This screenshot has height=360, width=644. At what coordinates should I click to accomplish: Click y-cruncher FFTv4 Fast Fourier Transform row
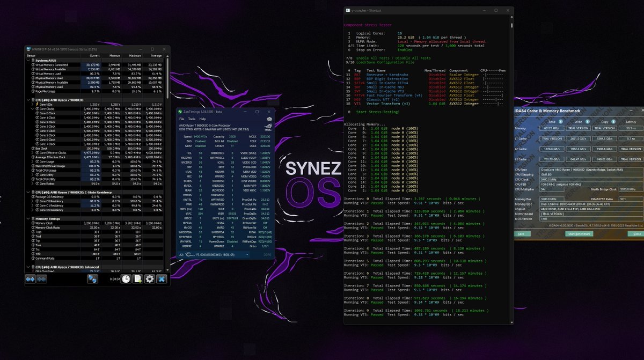coord(425,95)
